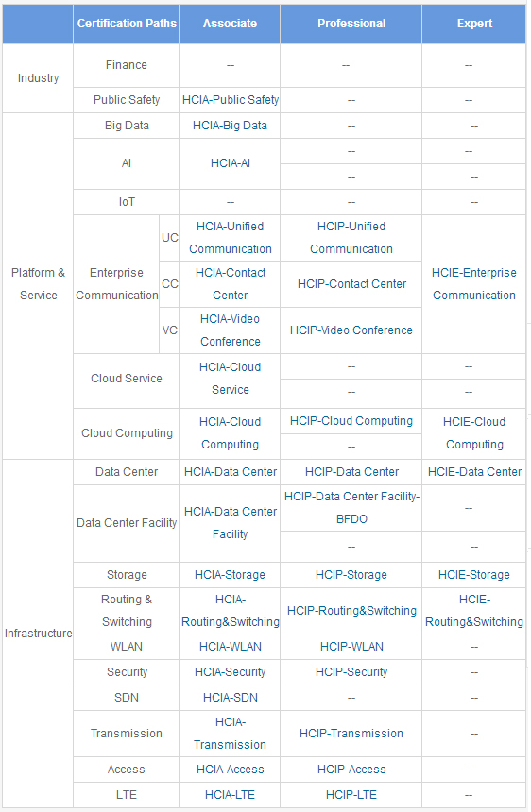Click HCIP-Video Conference link
531x812 pixels.
coord(351,330)
